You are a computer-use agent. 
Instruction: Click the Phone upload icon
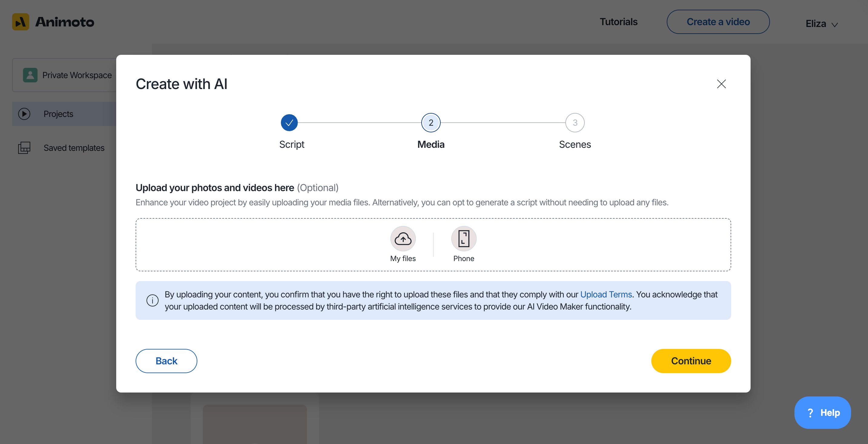tap(464, 239)
